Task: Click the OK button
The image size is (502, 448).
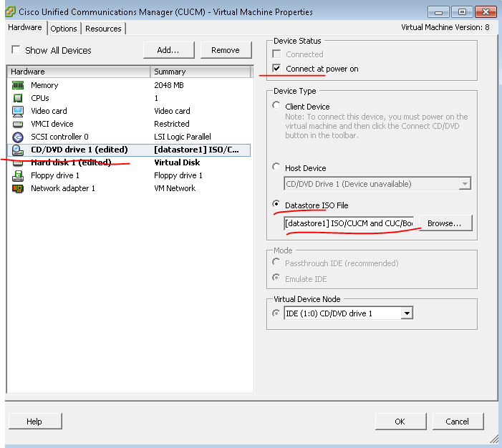Action: click(400, 422)
